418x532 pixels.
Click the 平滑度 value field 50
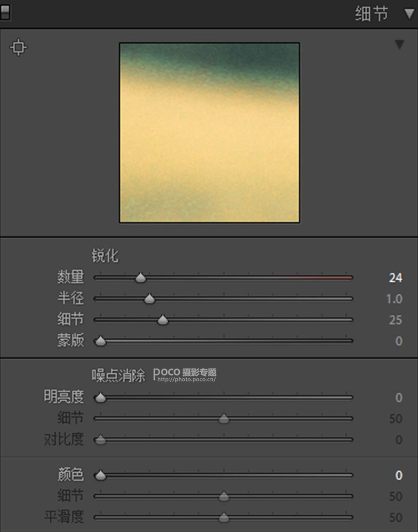[x=396, y=518]
